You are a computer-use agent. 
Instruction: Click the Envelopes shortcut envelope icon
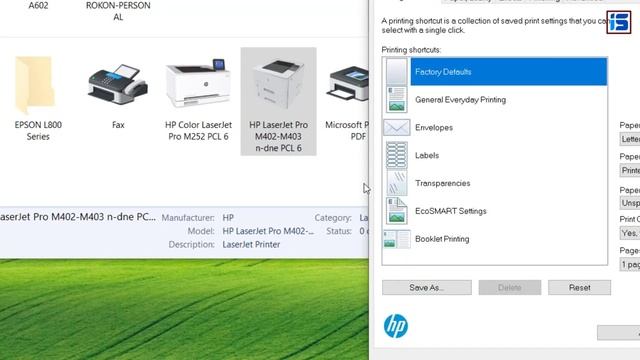396,127
